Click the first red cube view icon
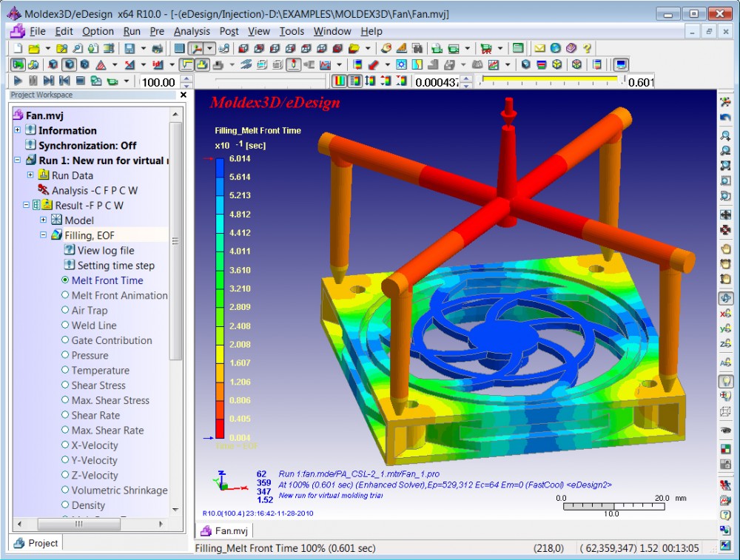Viewport: 740px width, 560px height. pyautogui.click(x=243, y=48)
